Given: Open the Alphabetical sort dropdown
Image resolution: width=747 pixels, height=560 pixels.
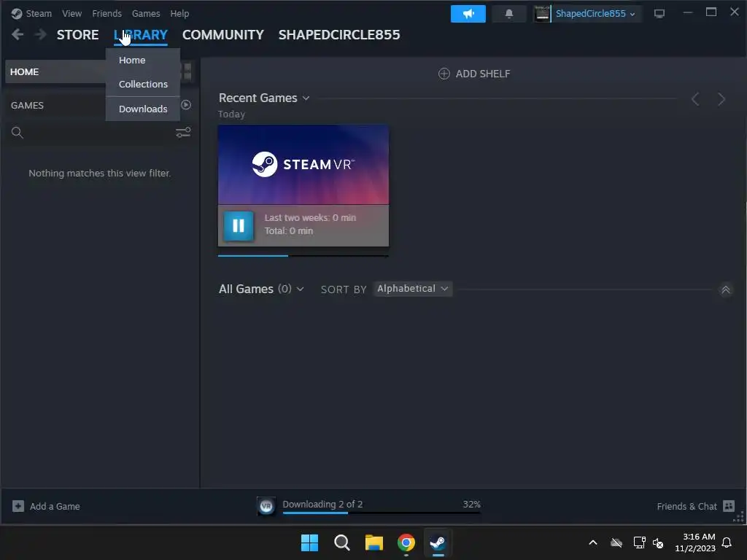Looking at the screenshot, I should pyautogui.click(x=413, y=289).
